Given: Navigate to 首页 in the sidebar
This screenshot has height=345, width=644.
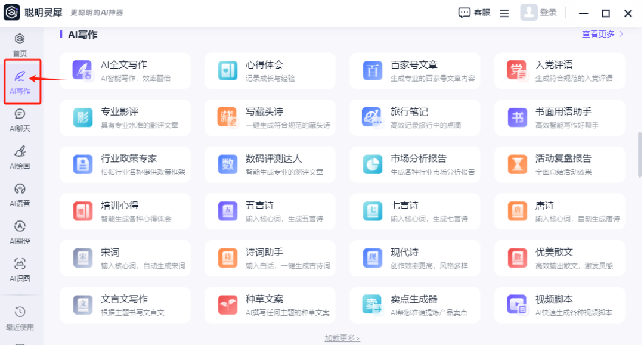Looking at the screenshot, I should point(20,45).
